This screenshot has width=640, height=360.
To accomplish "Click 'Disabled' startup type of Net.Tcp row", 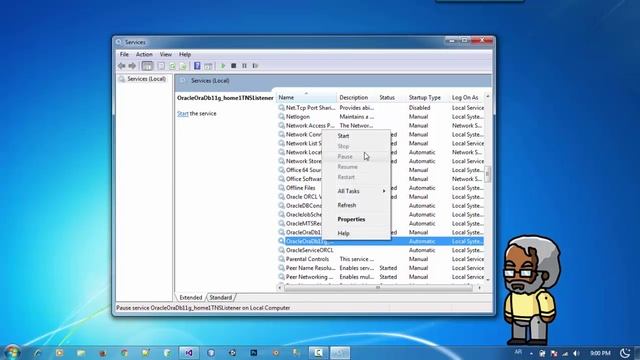I will click(419, 108).
